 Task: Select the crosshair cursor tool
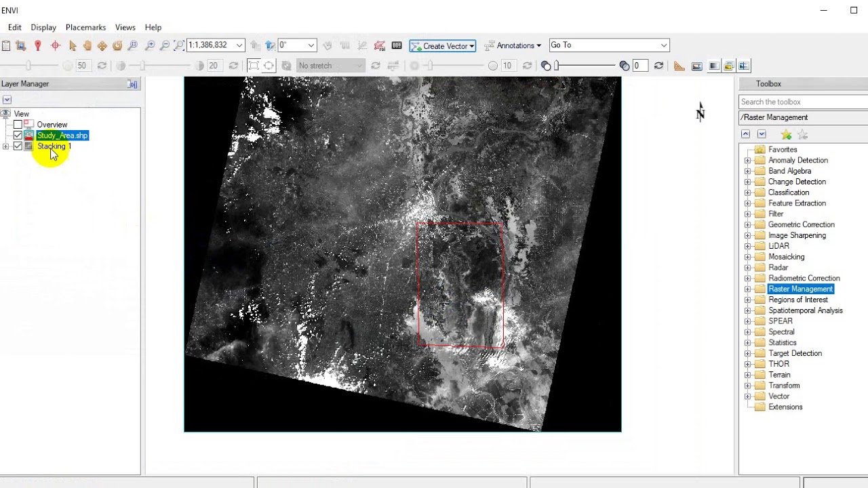[x=56, y=45]
